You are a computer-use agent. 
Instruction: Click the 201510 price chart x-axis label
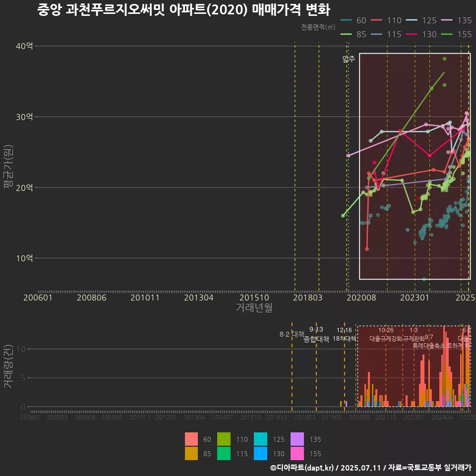(x=254, y=297)
